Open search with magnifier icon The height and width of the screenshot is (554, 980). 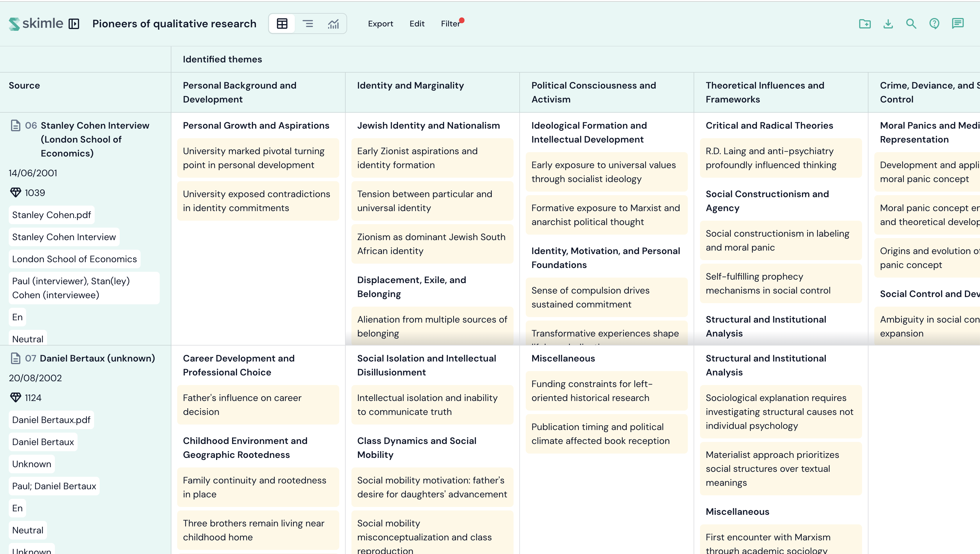[x=911, y=24]
